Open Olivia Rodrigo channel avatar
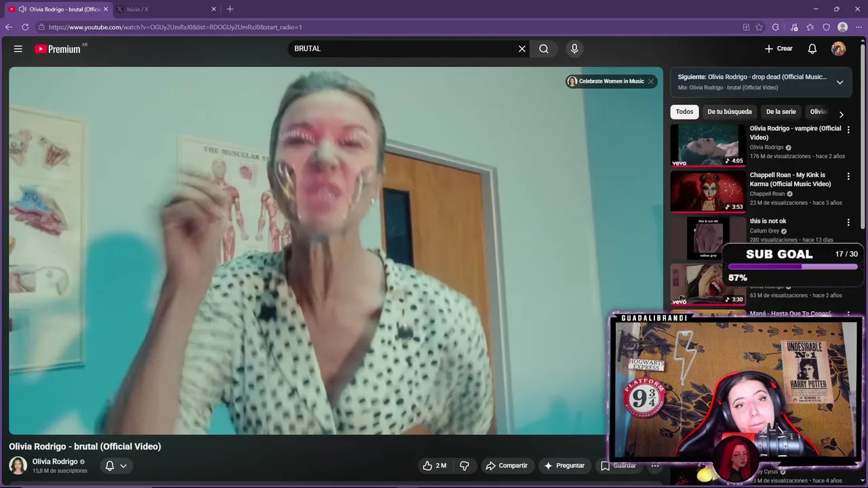Viewport: 868px width, 488px height. [18, 466]
